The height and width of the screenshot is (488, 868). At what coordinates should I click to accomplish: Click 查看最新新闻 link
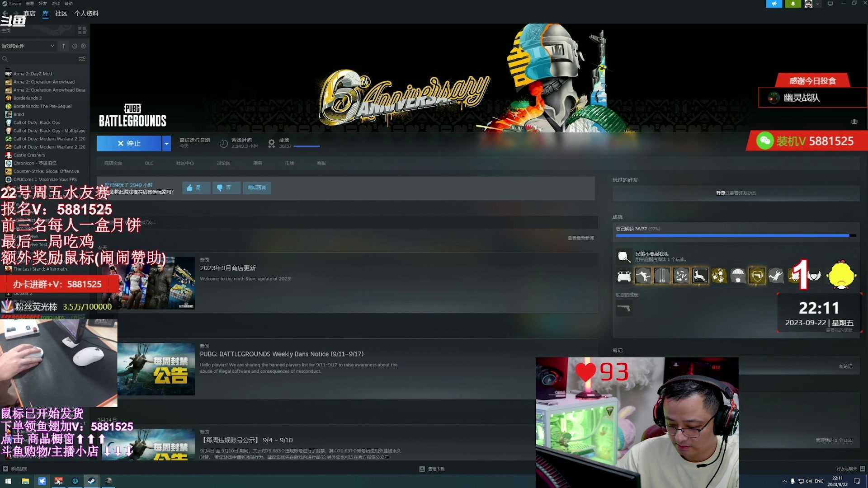581,238
